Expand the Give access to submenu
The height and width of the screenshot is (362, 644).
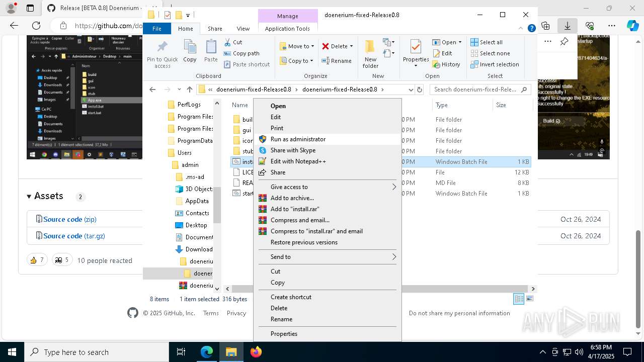(328, 187)
